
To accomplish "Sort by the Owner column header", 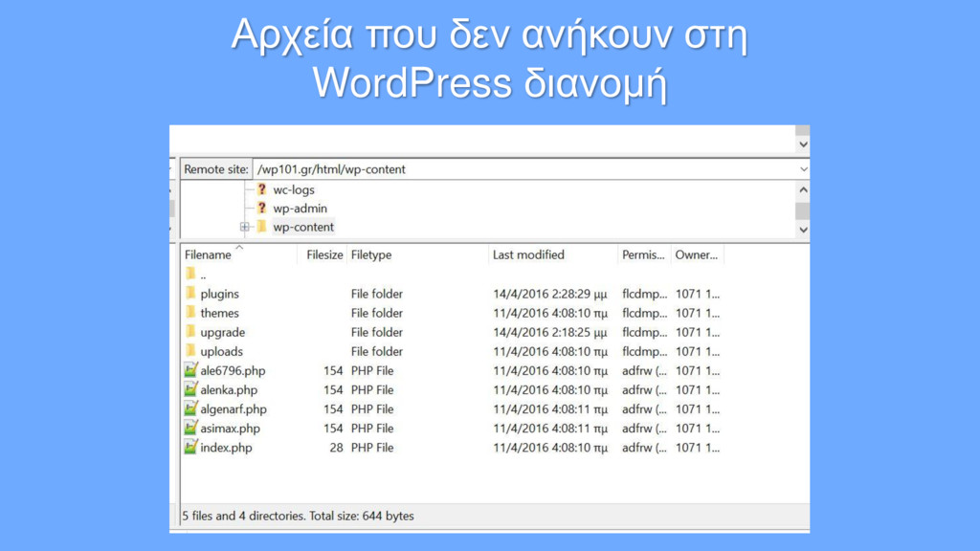I will click(x=697, y=254).
